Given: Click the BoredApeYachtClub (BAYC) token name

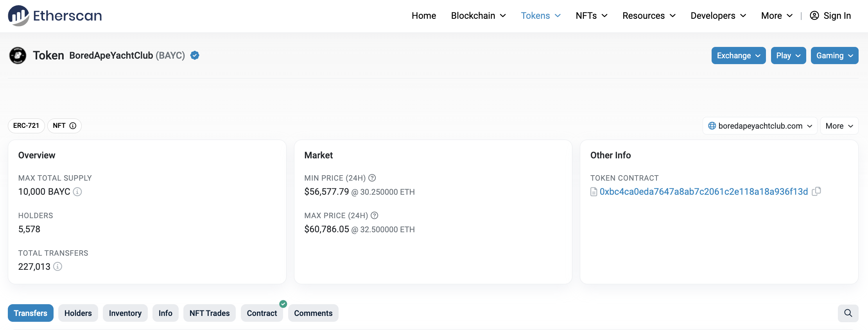Looking at the screenshot, I should coord(127,56).
